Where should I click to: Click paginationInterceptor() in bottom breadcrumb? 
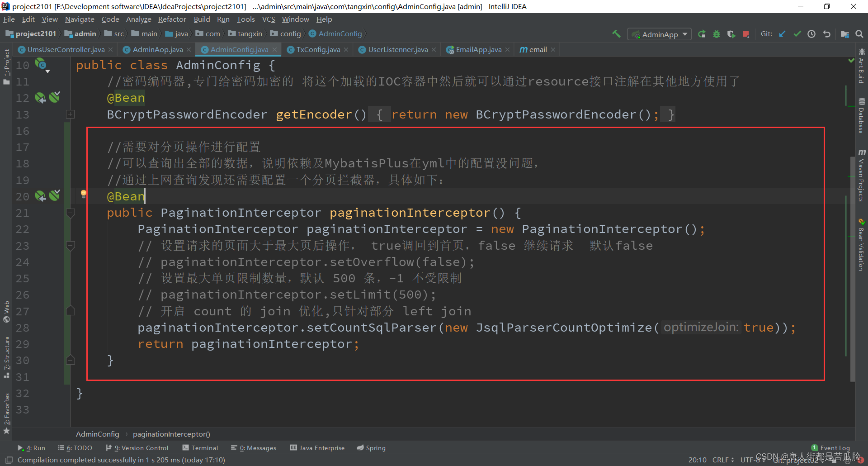click(x=171, y=434)
